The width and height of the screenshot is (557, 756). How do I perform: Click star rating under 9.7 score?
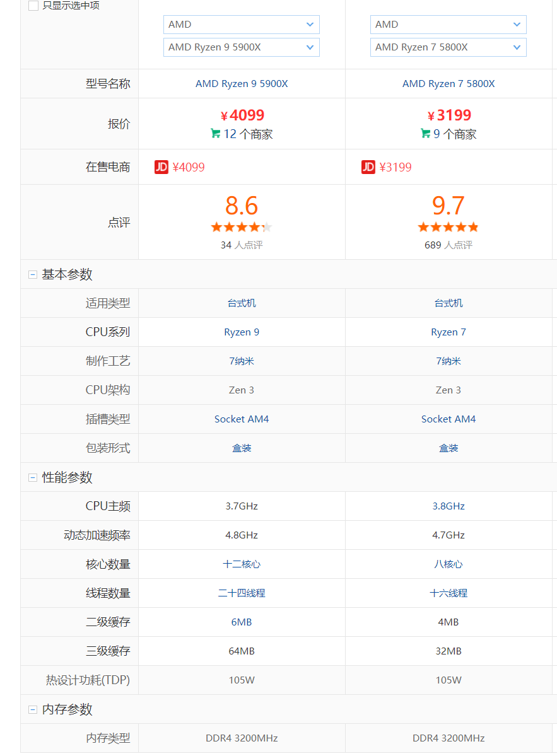click(x=448, y=227)
